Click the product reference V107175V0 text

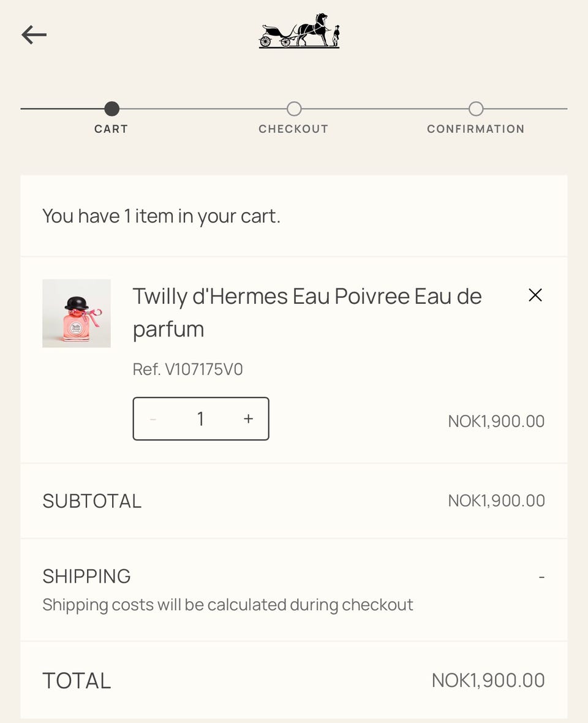(188, 369)
